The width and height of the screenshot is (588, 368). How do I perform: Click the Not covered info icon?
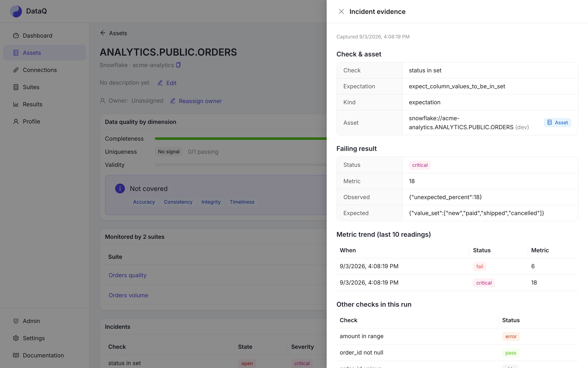120,189
